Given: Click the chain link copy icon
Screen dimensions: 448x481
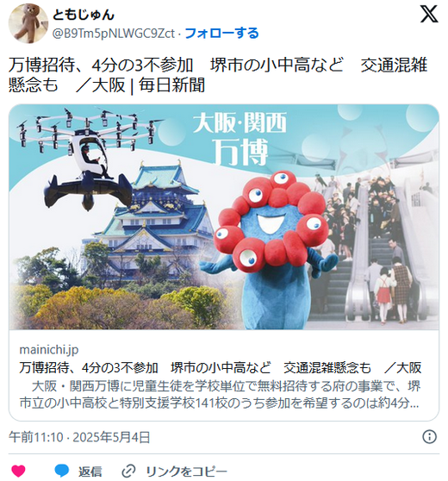Looking at the screenshot, I should point(128,471).
